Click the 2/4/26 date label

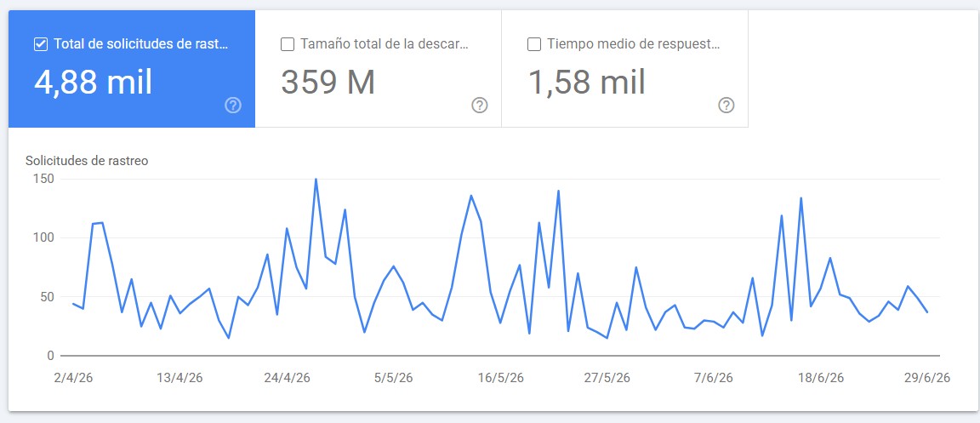tap(73, 378)
